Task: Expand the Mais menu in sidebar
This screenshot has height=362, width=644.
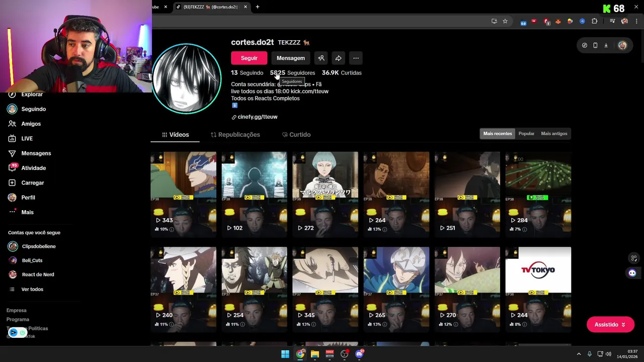Action: 21,212
